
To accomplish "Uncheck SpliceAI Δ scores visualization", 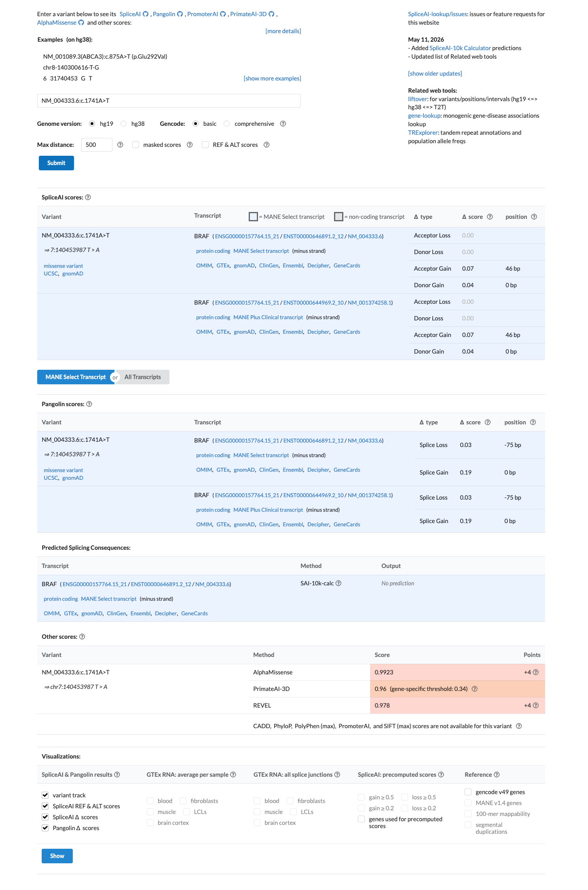I will [x=45, y=817].
